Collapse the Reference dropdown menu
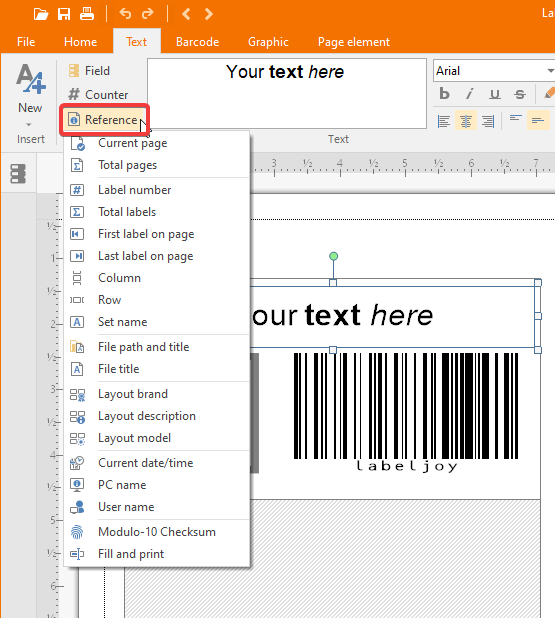Screen dimensions: 555x618 tap(104, 119)
